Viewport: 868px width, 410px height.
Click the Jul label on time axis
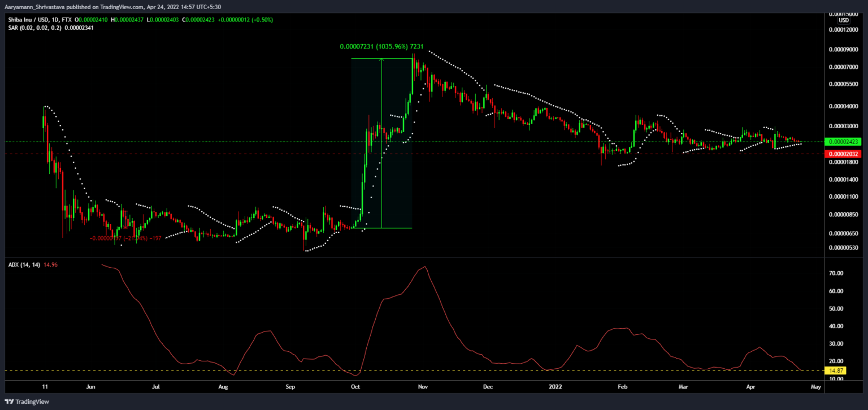click(x=157, y=387)
